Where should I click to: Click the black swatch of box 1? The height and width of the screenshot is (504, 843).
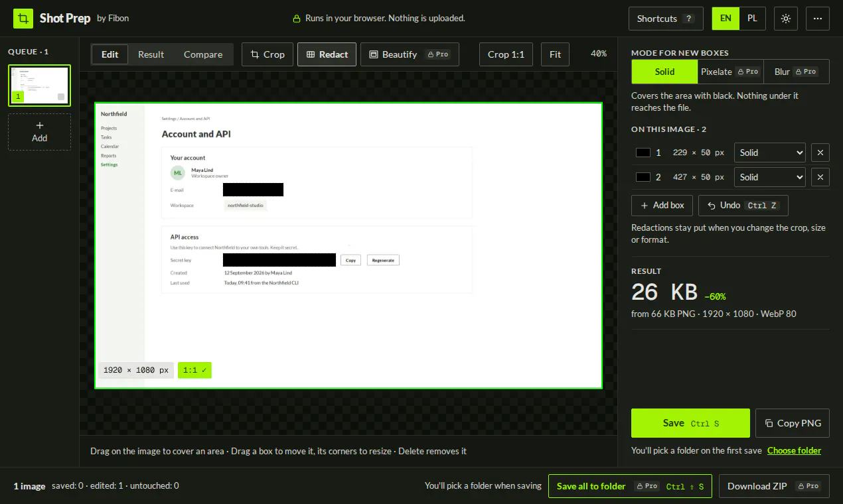tap(643, 153)
